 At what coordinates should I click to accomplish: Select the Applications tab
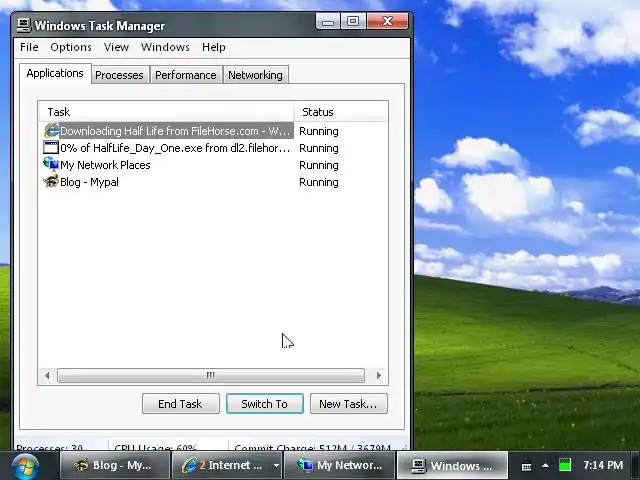pos(55,73)
